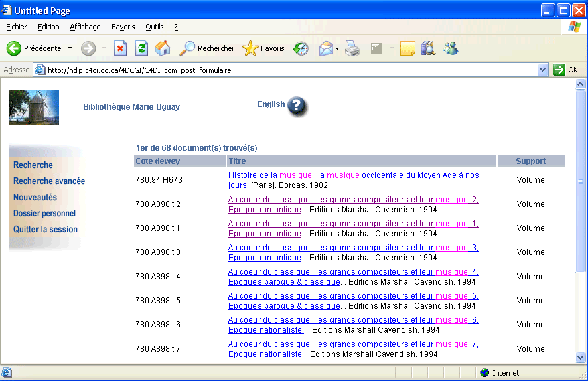Open the Outils menu
588x381 pixels.
tap(154, 27)
